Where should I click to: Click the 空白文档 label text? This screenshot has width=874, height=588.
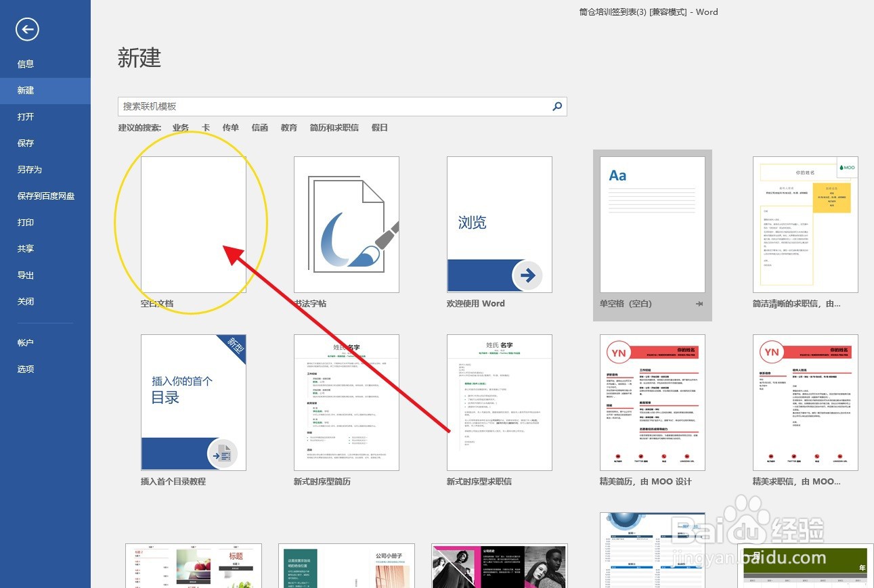[157, 304]
